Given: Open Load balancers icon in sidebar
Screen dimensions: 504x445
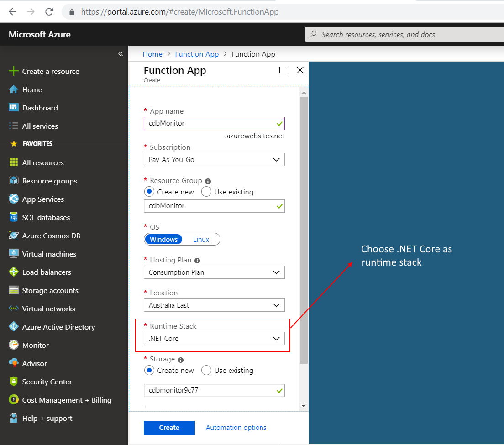Looking at the screenshot, I should tap(14, 272).
